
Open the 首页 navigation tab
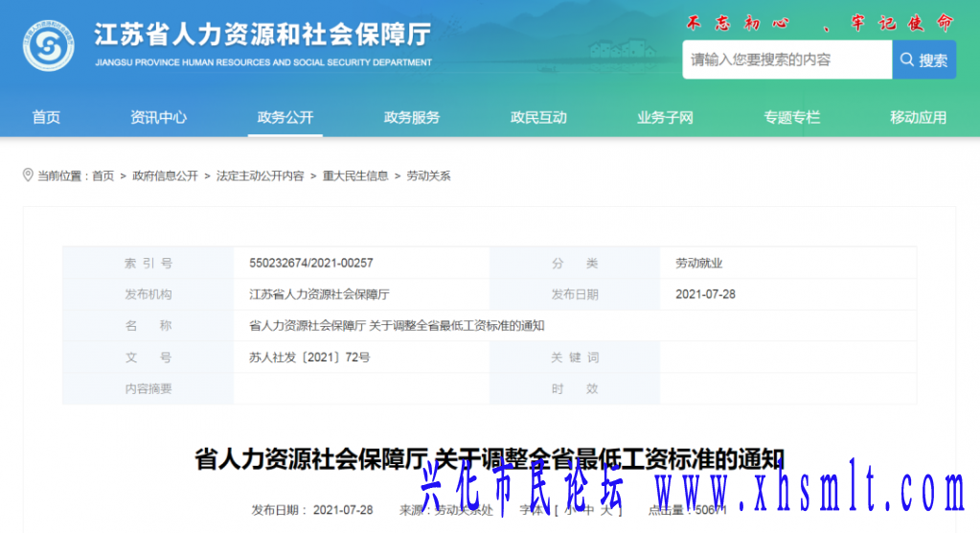click(46, 117)
